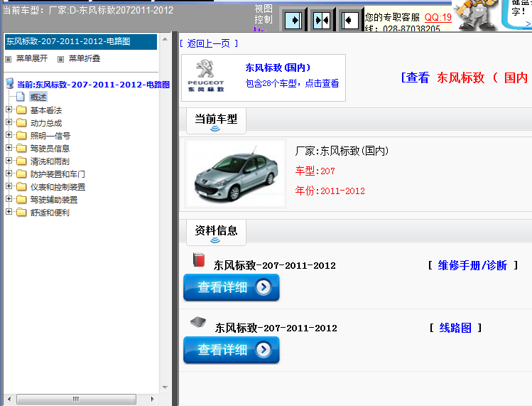Viewport: 532px width, 406px height.
Task: Click the mechanic mascot image in the header
Action: coord(476,16)
